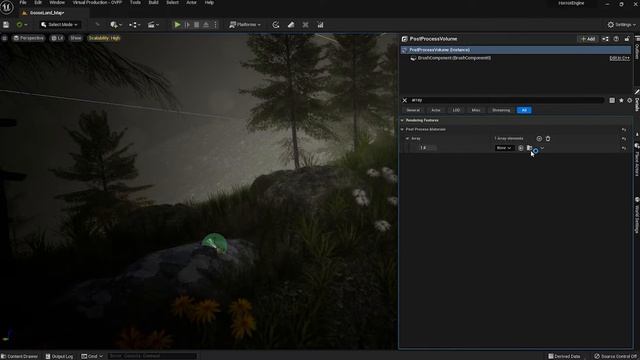Open the Build menu
Screen dimensions: 640x360
pyautogui.click(x=153, y=3)
